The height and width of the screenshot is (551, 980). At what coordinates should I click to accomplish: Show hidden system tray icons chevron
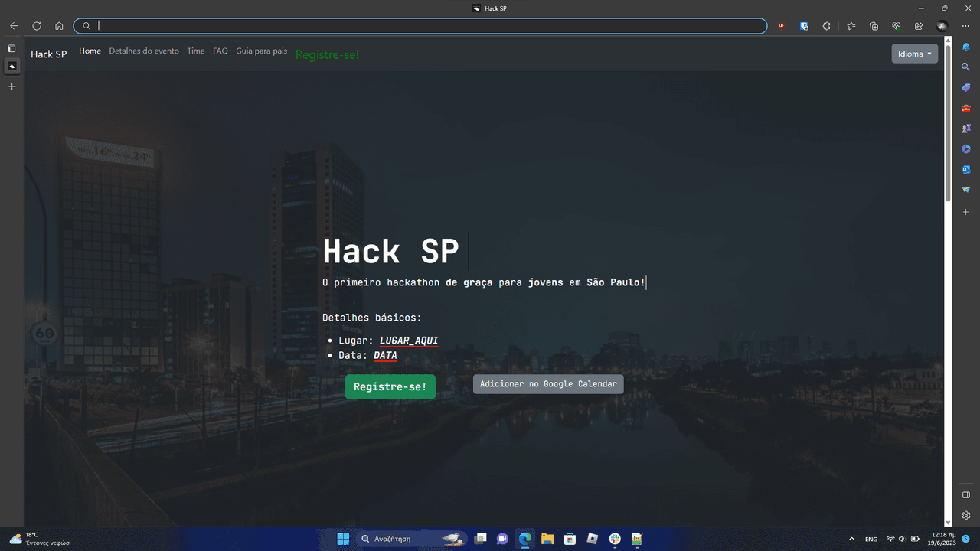click(x=851, y=540)
